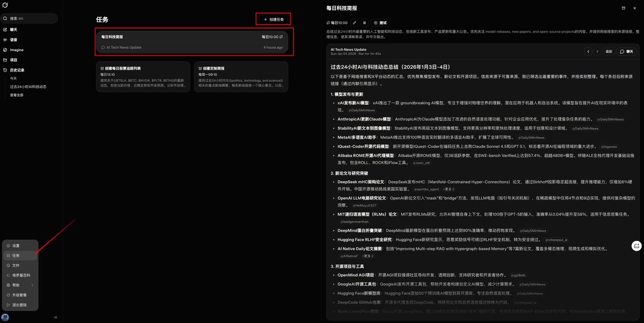Go to next run with right chevron
Viewport: 644px width, 323px height.
pos(597,52)
